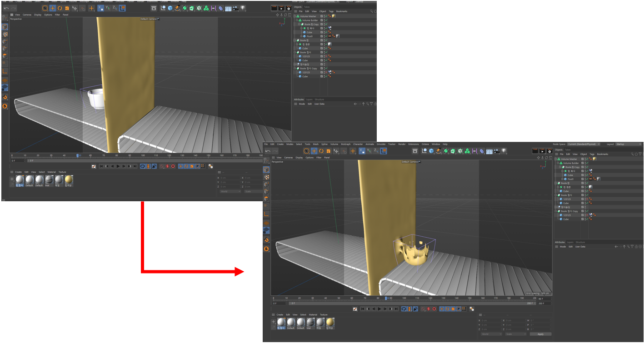The height and width of the screenshot is (343, 644).
Task: Open Simulate menu in lower-right screenshot
Action: click(x=381, y=144)
